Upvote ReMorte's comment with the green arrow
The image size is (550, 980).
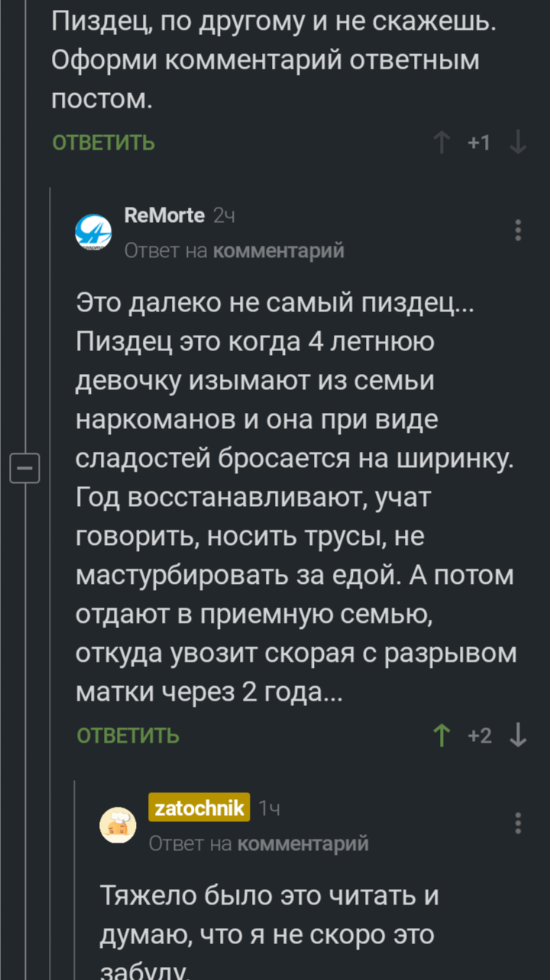pyautogui.click(x=442, y=736)
